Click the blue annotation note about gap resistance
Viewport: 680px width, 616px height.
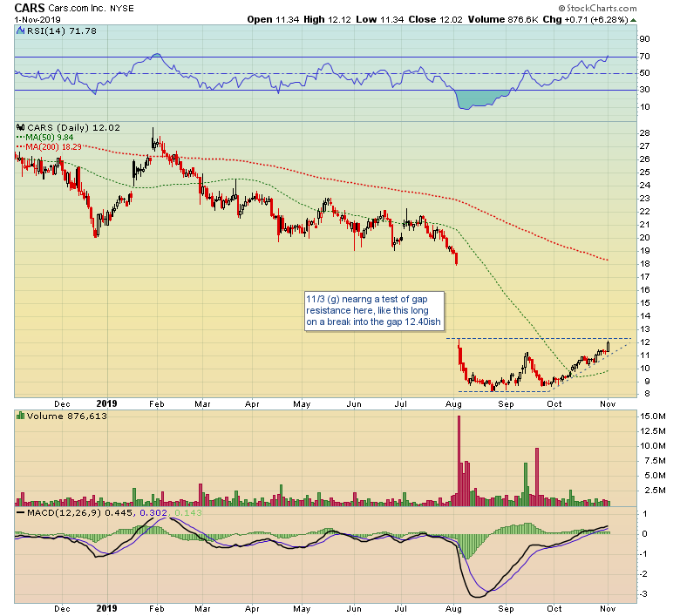click(374, 311)
